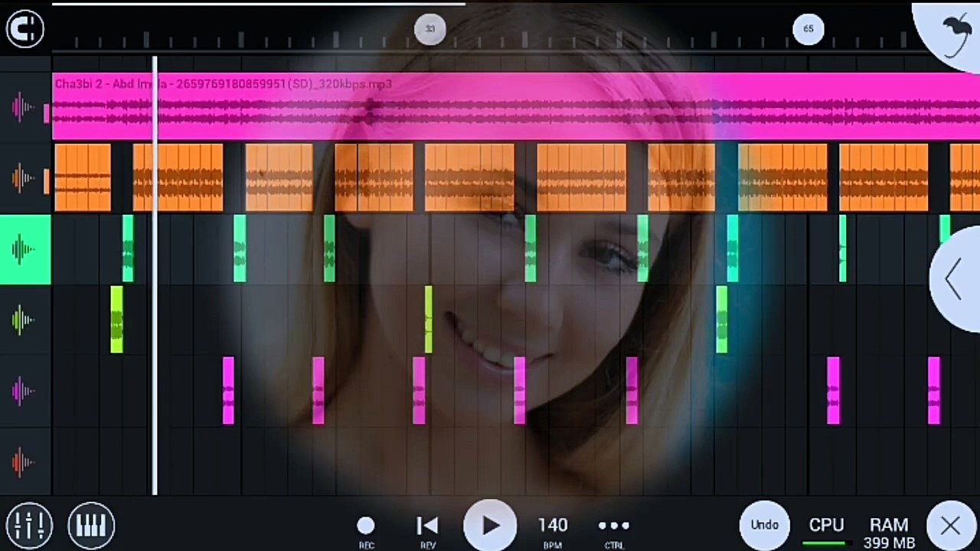
Task: Jump to bar 33 marker on timeline
Action: pos(430,29)
